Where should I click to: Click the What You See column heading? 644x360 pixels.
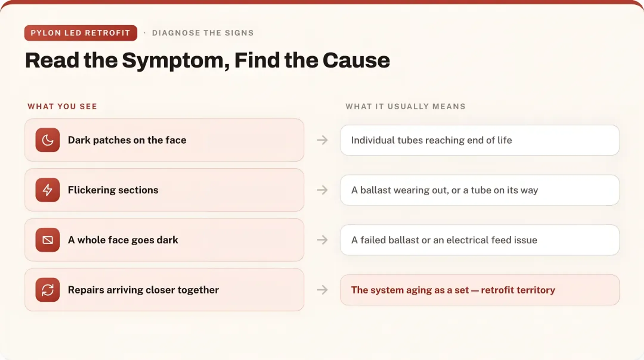click(x=62, y=106)
